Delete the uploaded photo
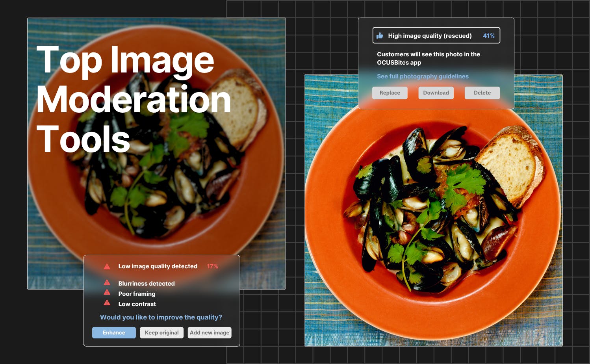Screen dimensions: 590x364 pyautogui.click(x=482, y=93)
